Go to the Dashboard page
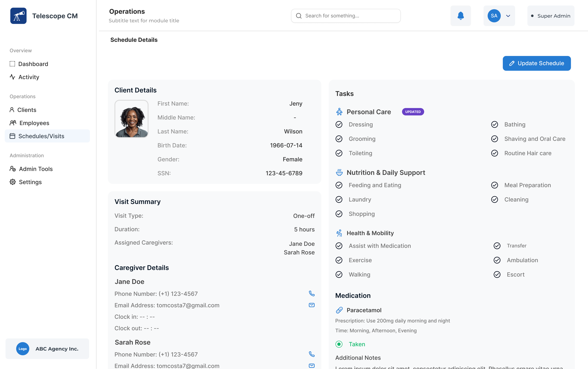This screenshot has width=588, height=369. [33, 64]
